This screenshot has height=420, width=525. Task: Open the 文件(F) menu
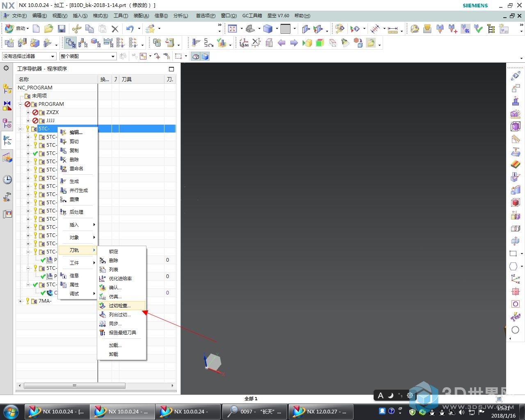[x=19, y=16]
